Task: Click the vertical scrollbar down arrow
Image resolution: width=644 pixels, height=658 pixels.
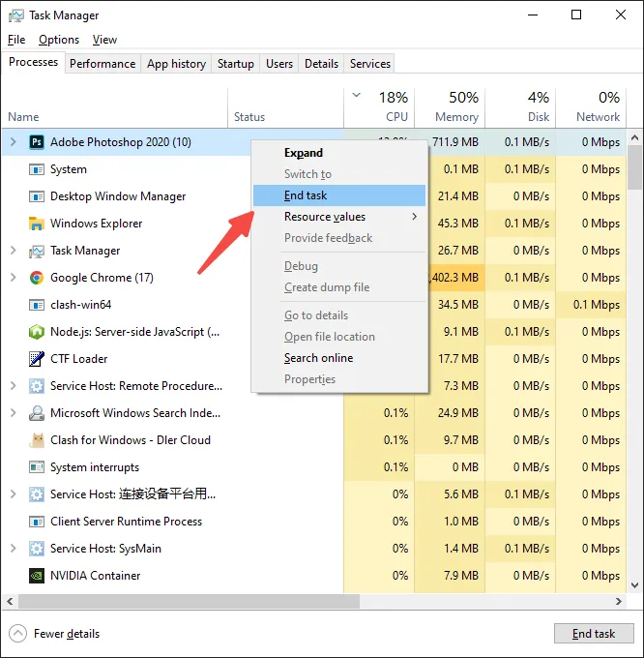Action: (x=634, y=585)
